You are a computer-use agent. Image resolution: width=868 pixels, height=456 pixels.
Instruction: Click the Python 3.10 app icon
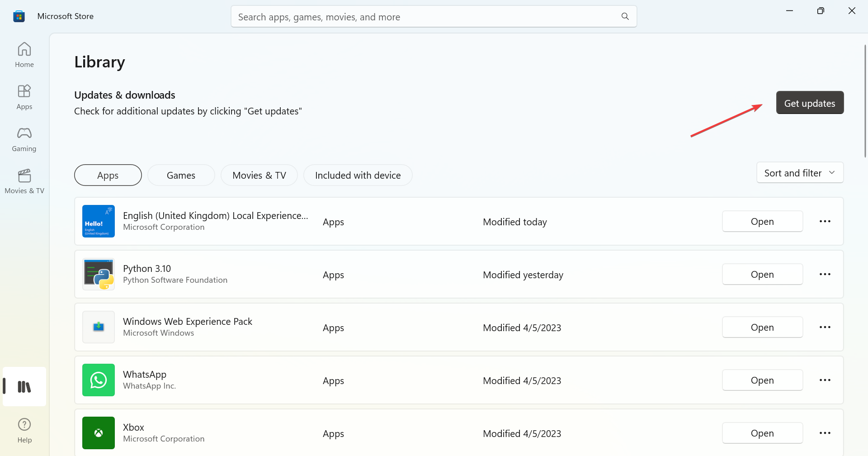[99, 274]
